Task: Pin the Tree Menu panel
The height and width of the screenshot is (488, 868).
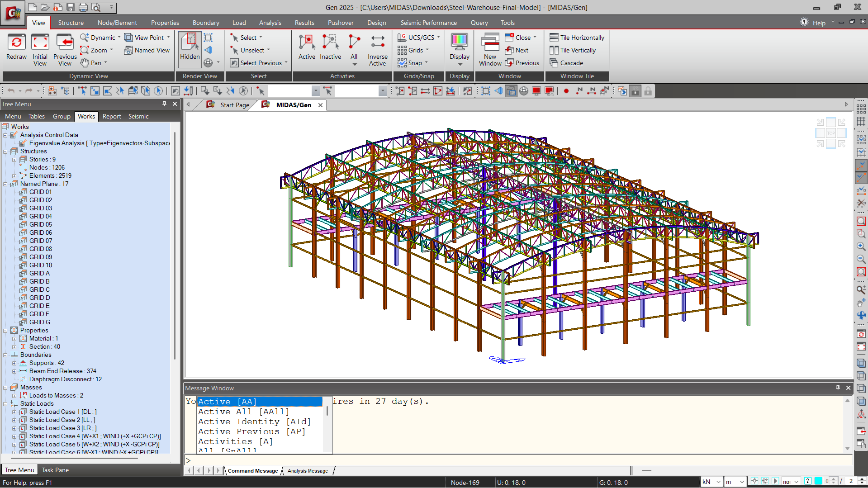Action: click(164, 104)
